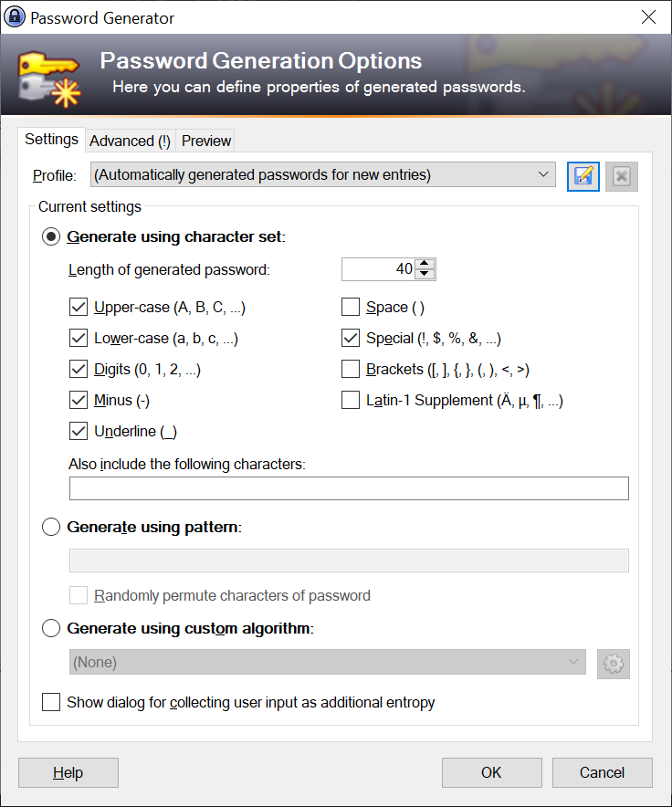Enable the Brackets checkbox
This screenshot has height=807, width=672.
pos(351,369)
